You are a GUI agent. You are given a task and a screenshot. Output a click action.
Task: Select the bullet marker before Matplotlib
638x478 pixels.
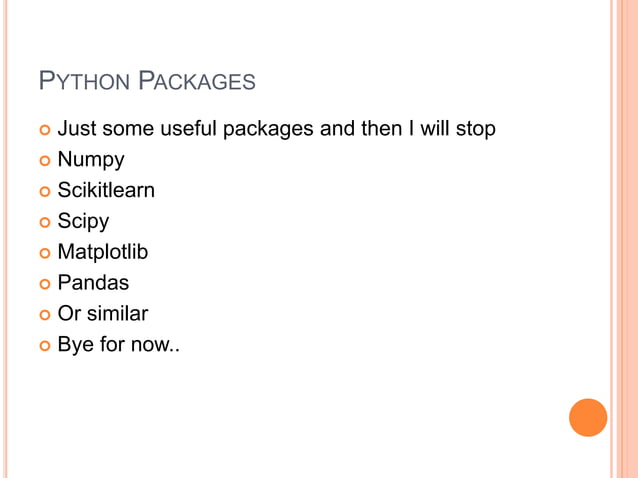tap(42, 253)
